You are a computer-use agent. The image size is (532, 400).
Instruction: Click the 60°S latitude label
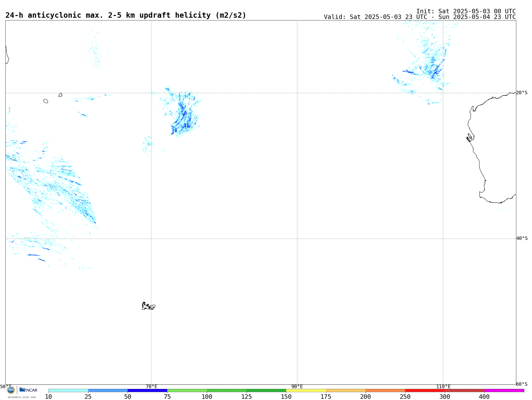coord(522,384)
